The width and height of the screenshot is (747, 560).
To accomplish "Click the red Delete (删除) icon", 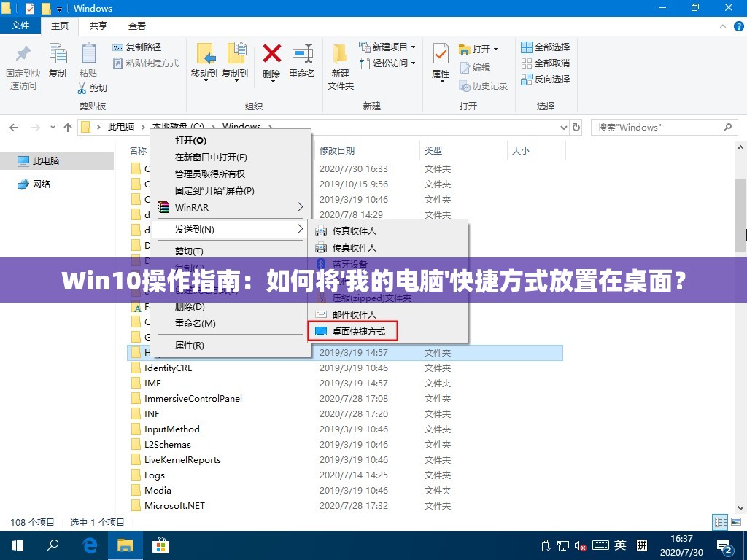I will click(271, 53).
